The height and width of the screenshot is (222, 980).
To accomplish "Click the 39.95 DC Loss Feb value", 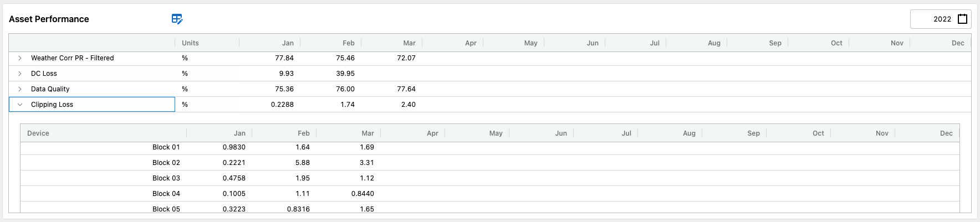I will click(x=345, y=74).
